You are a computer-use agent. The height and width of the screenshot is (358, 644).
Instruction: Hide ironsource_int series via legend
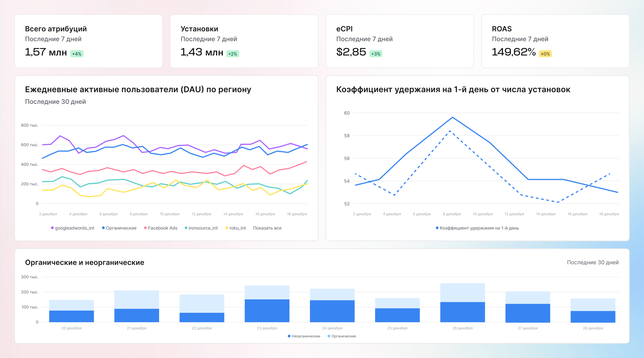click(203, 228)
